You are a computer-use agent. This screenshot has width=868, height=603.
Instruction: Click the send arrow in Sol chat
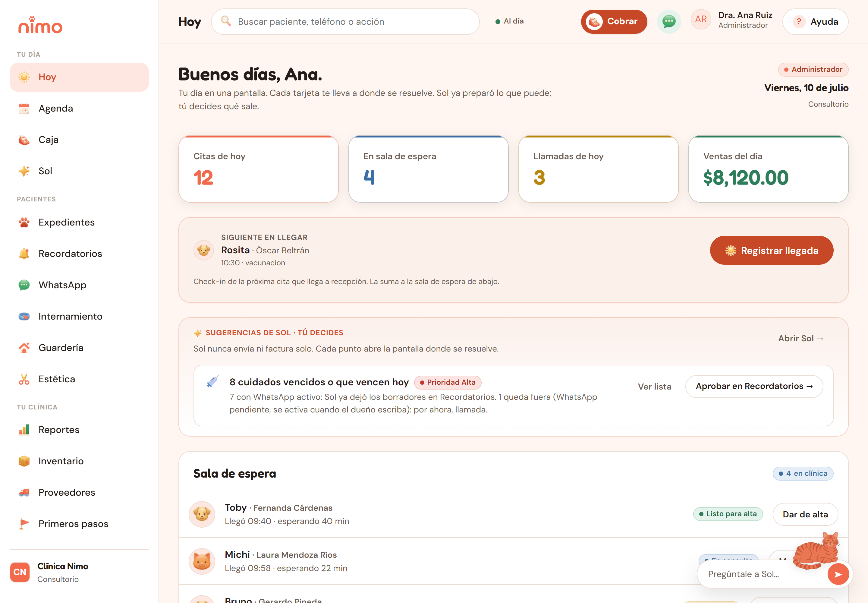(x=838, y=574)
